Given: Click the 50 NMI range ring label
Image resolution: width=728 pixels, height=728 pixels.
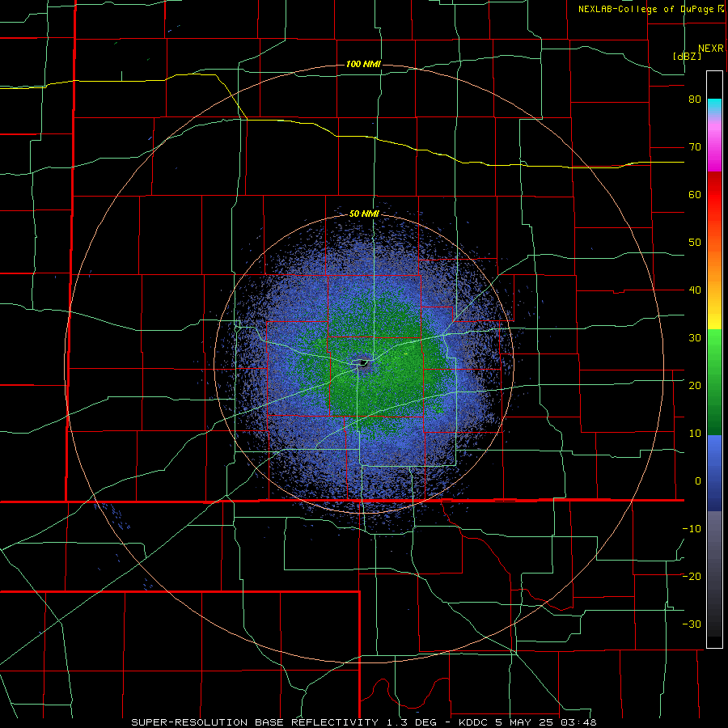Looking at the screenshot, I should (x=364, y=214).
